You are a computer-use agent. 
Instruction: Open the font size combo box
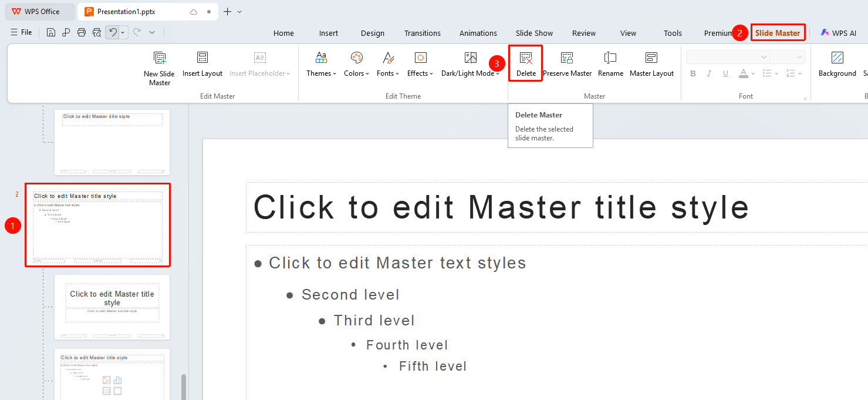pyautogui.click(x=788, y=57)
